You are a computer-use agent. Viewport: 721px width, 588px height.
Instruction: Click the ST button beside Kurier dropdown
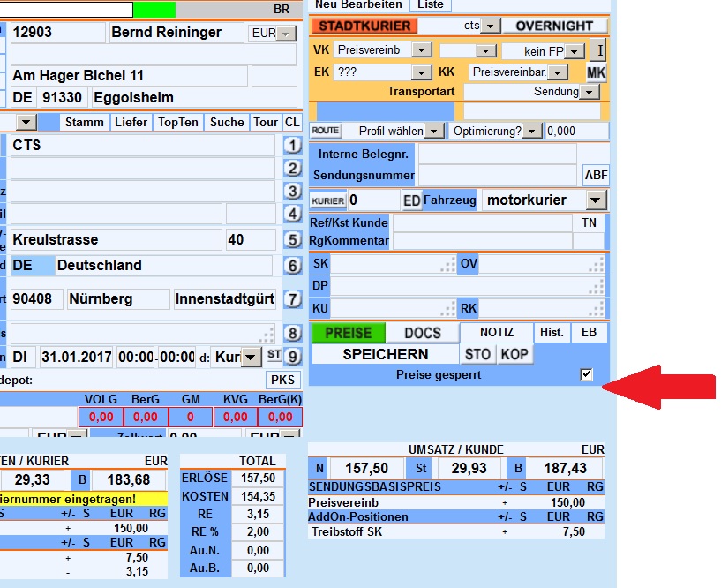[x=274, y=355]
